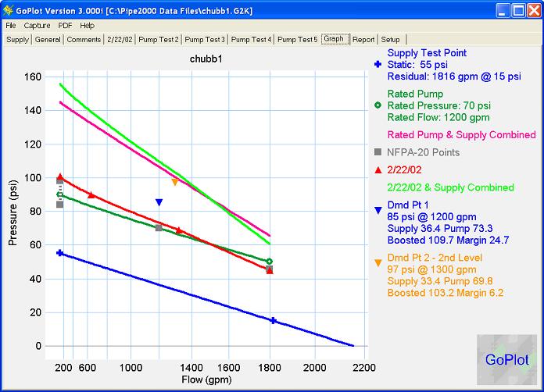Screen dimensions: 544x392
Task: Click the Rated Flow: 1200 gpm text
Action: coord(438,117)
